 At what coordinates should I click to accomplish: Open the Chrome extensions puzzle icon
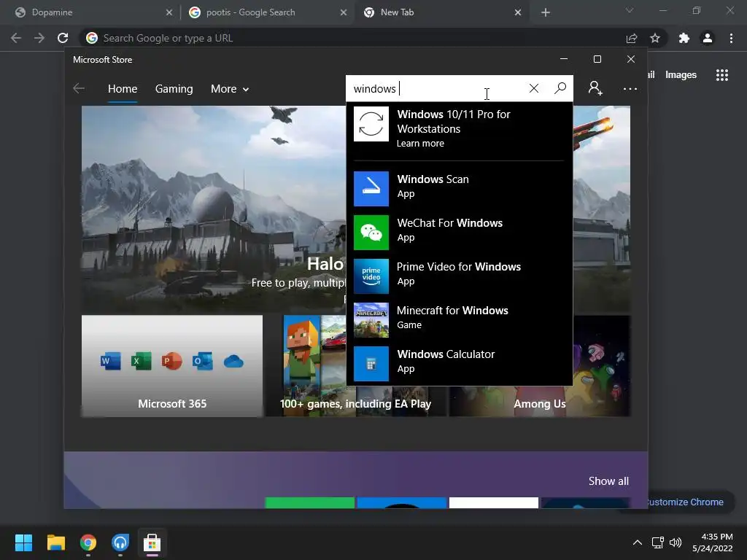684,38
